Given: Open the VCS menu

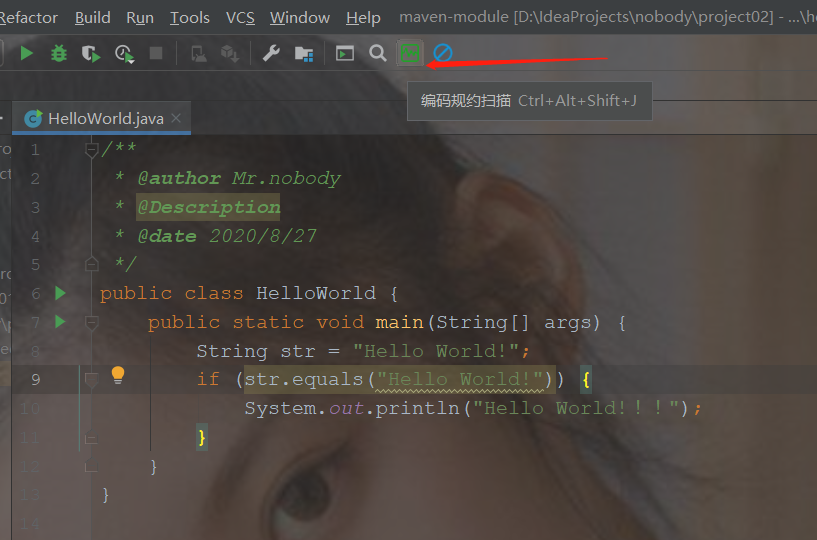Looking at the screenshot, I should (240, 18).
